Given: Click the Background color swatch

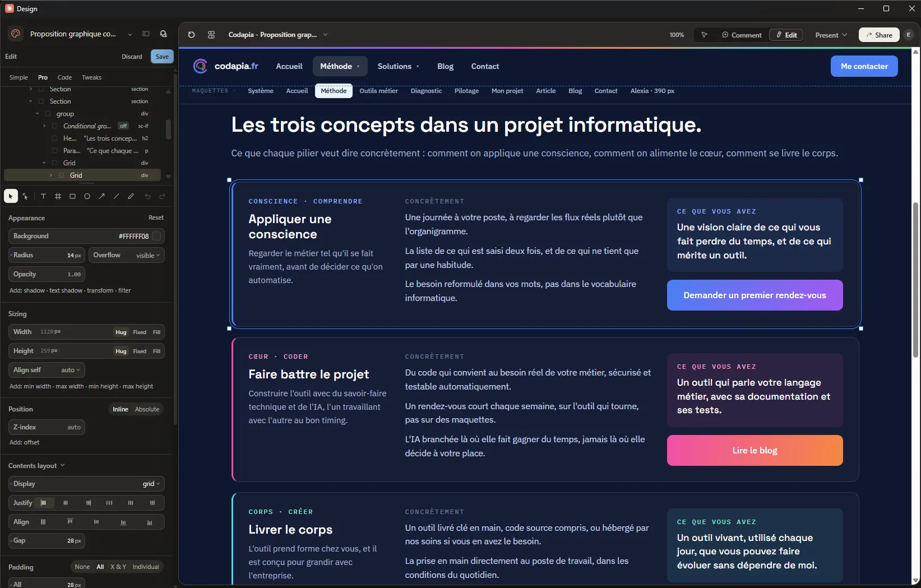Looking at the screenshot, I should click(x=157, y=236).
